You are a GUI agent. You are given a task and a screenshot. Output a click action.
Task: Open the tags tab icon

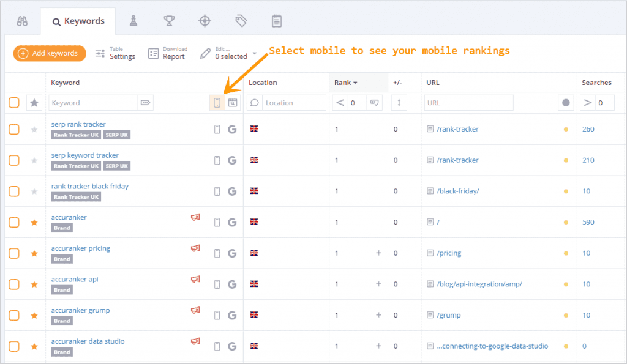click(241, 21)
